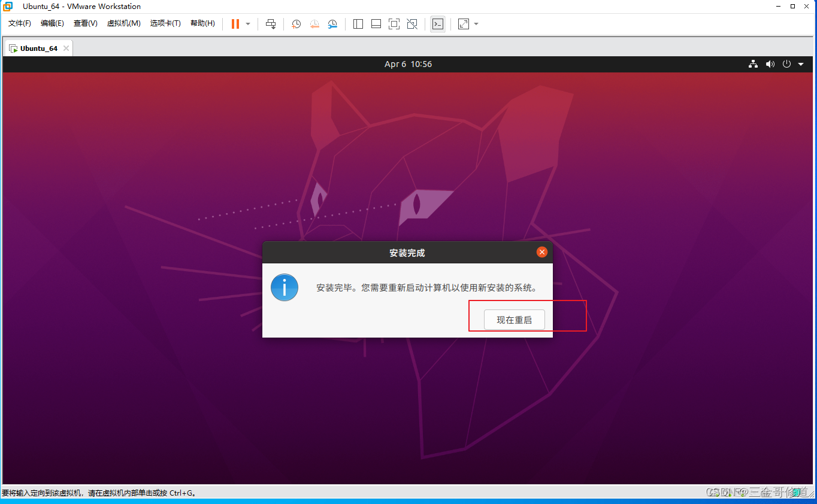Click the network icon in the Ubuntu top bar

tap(754, 64)
